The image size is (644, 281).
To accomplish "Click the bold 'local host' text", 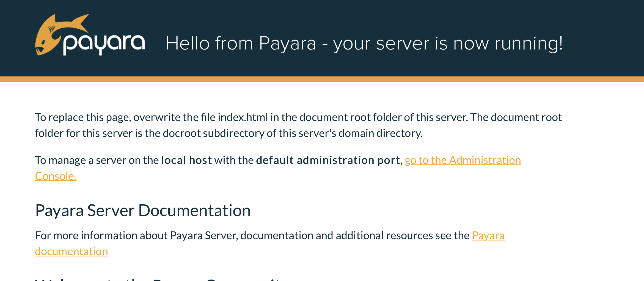I will point(186,160).
